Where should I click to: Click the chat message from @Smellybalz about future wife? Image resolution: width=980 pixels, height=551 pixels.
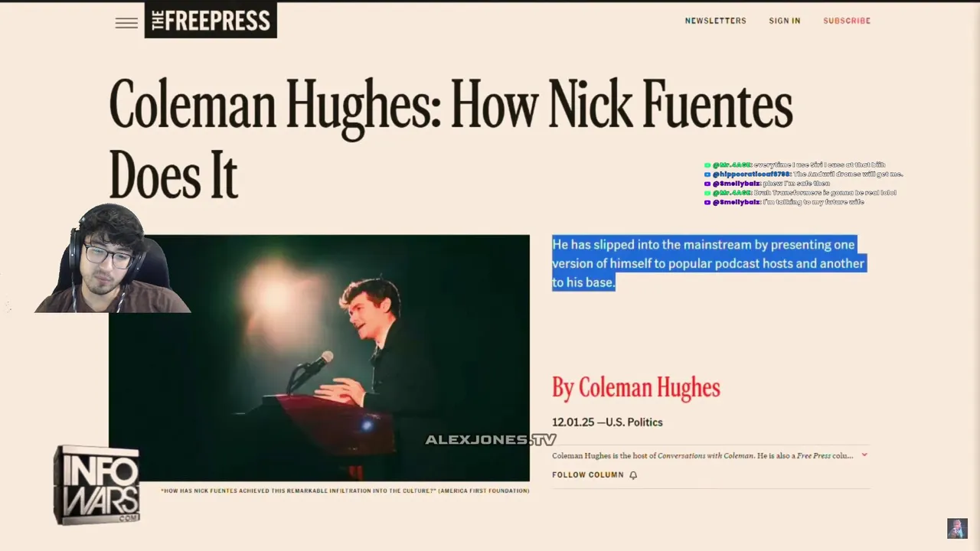pyautogui.click(x=784, y=202)
